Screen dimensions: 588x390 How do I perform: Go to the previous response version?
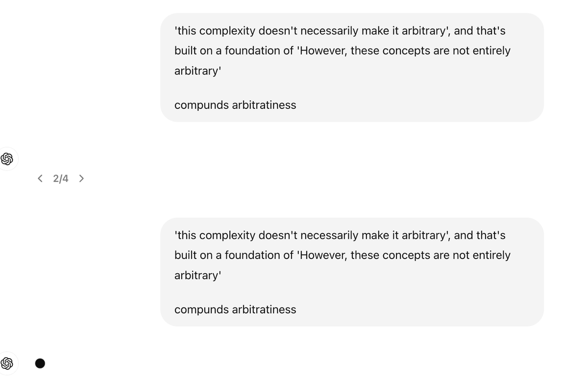(x=40, y=179)
